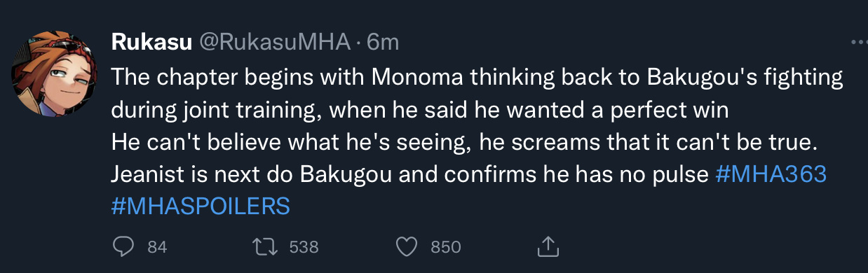The height and width of the screenshot is (273, 868).
Task: Click the Rukasu display name
Action: pyautogui.click(x=152, y=43)
